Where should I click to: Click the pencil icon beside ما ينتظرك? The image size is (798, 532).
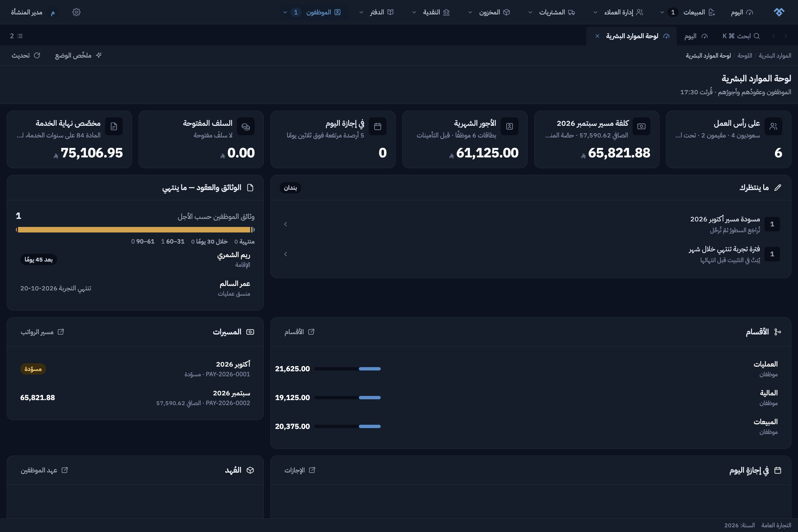[x=778, y=188]
